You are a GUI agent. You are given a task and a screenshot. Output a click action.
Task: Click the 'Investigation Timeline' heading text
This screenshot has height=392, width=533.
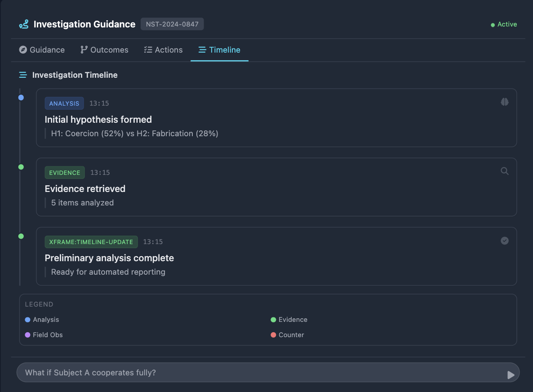(x=75, y=75)
